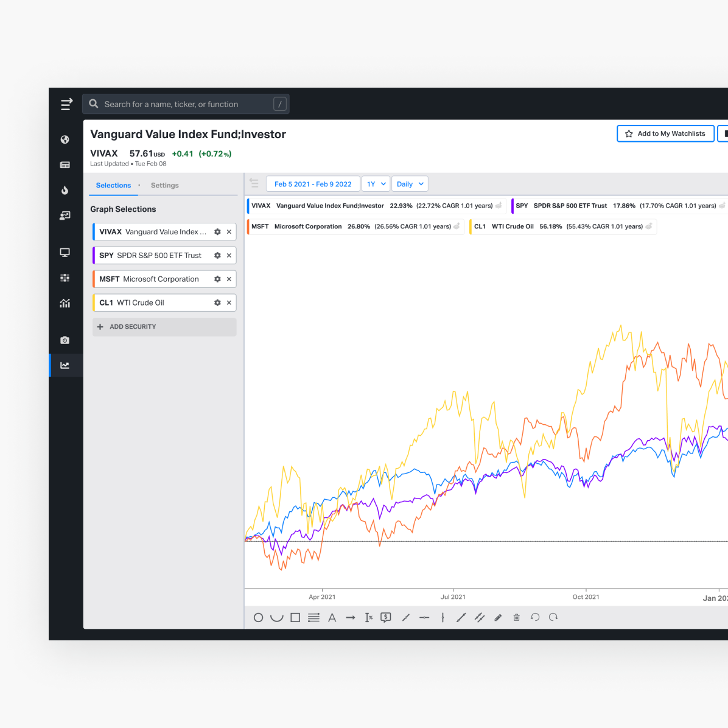
Task: Open the camera icon in the sidebar
Action: 65,340
